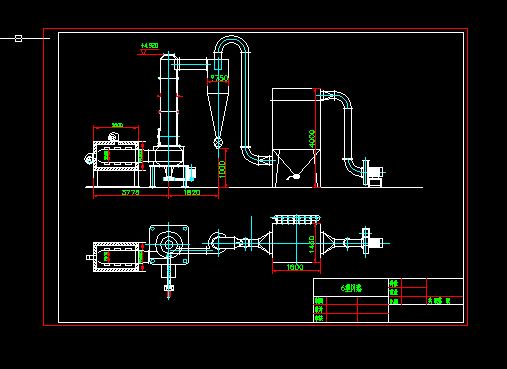The image size is (507, 369).
Task: Pick the 1460 vertical dimension in plan view
Action: [x=312, y=244]
